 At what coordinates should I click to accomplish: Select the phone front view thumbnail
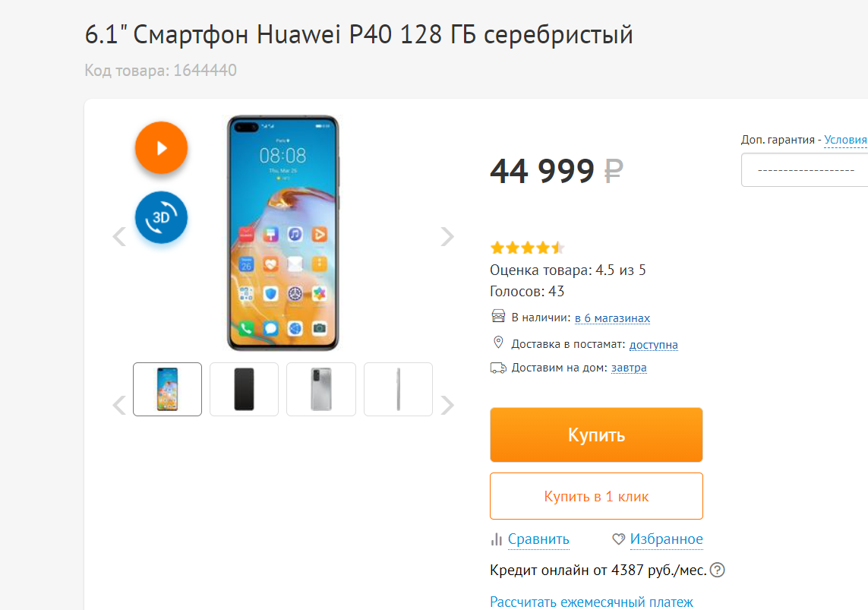[167, 389]
